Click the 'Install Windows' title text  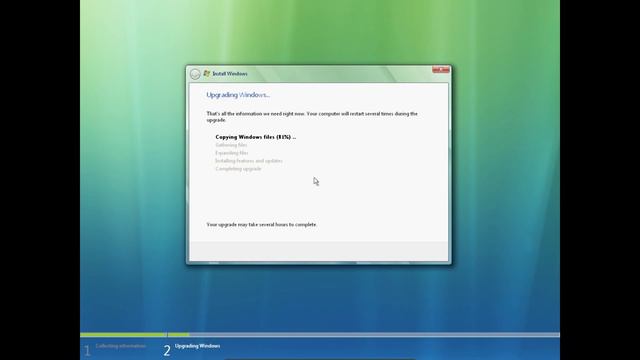tap(230, 74)
